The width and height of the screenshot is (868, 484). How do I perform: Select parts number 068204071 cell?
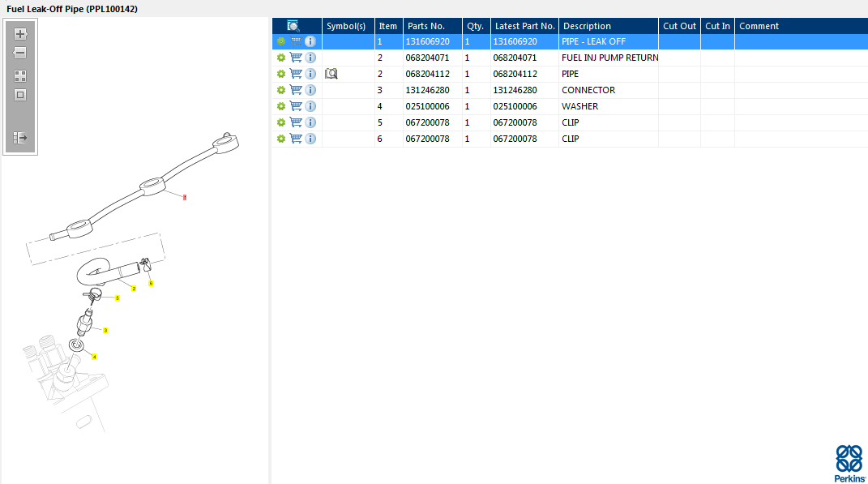[x=432, y=58]
